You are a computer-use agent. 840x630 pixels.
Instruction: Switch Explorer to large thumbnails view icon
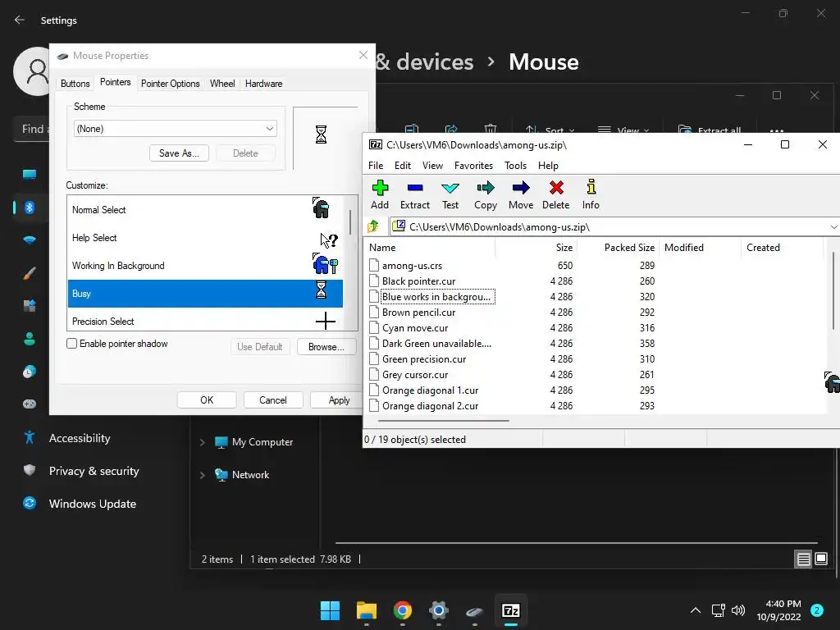click(x=820, y=559)
